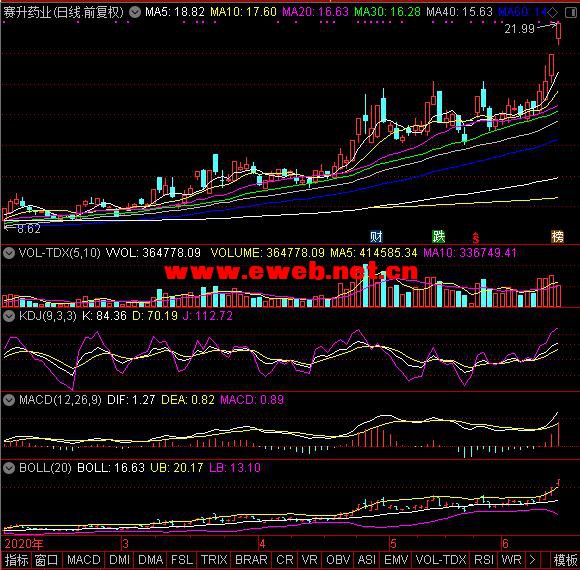The height and width of the screenshot is (570, 580).
Task: Click the MA40: 15.63 value
Action: click(459, 12)
